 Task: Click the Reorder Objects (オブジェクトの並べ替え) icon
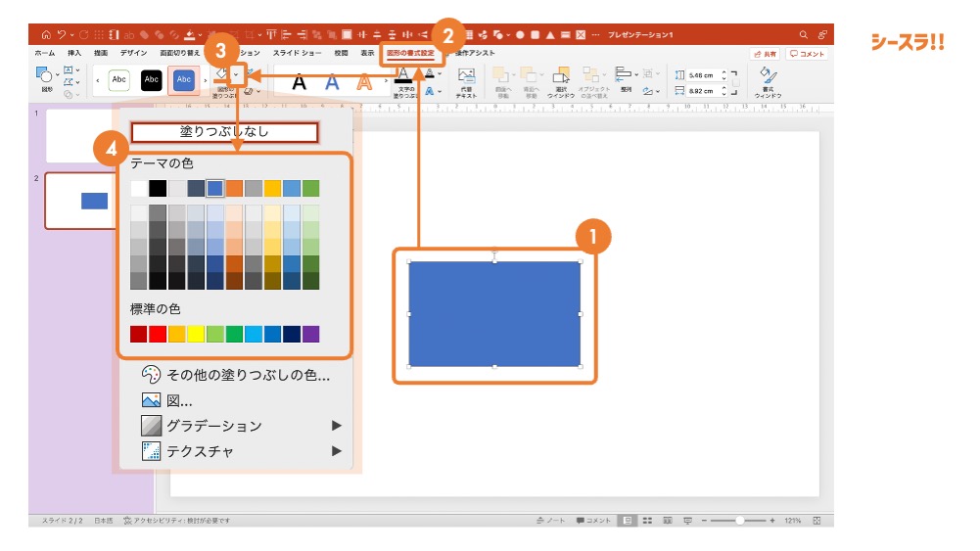click(590, 75)
